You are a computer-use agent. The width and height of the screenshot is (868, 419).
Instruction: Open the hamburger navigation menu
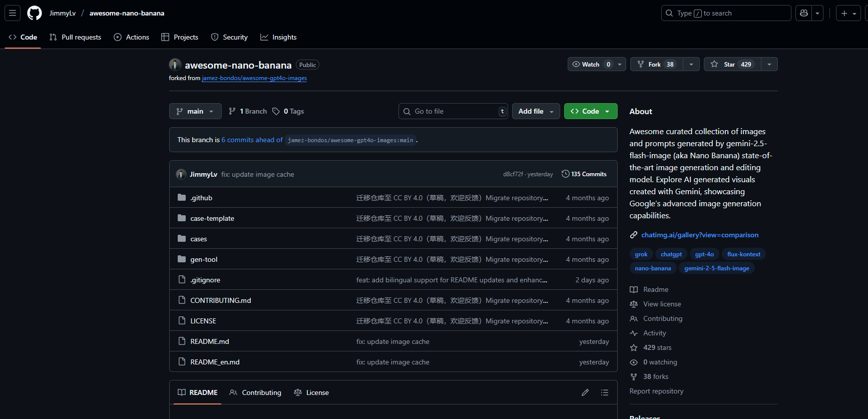pos(13,13)
